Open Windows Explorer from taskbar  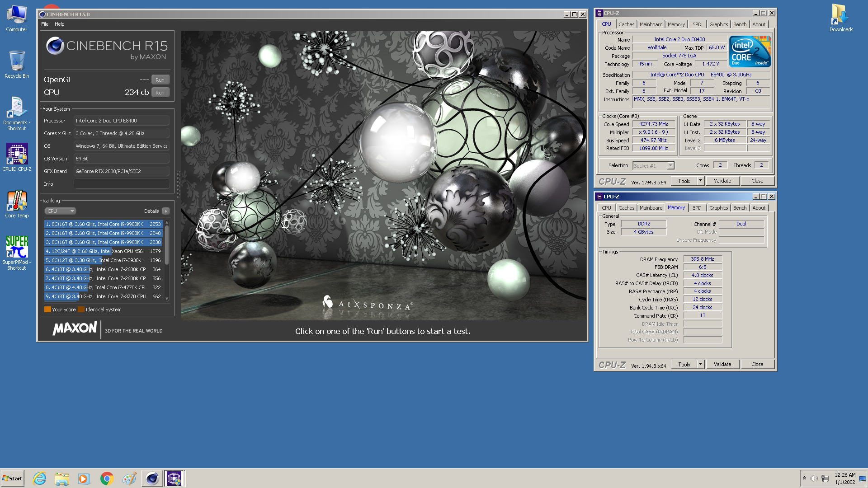tap(62, 479)
